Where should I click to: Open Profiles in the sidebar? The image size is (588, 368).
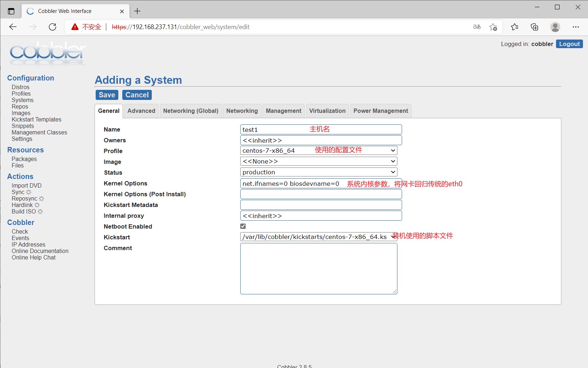[x=21, y=94]
